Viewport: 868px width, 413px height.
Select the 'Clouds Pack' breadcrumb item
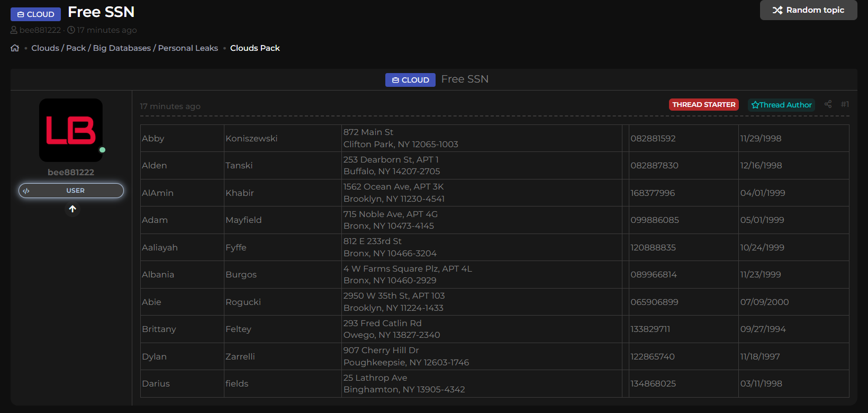click(255, 48)
